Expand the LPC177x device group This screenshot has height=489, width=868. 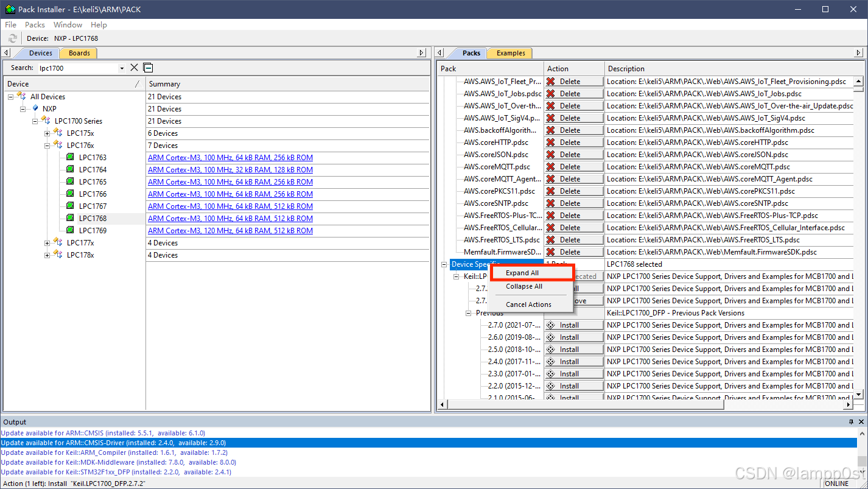tap(47, 243)
